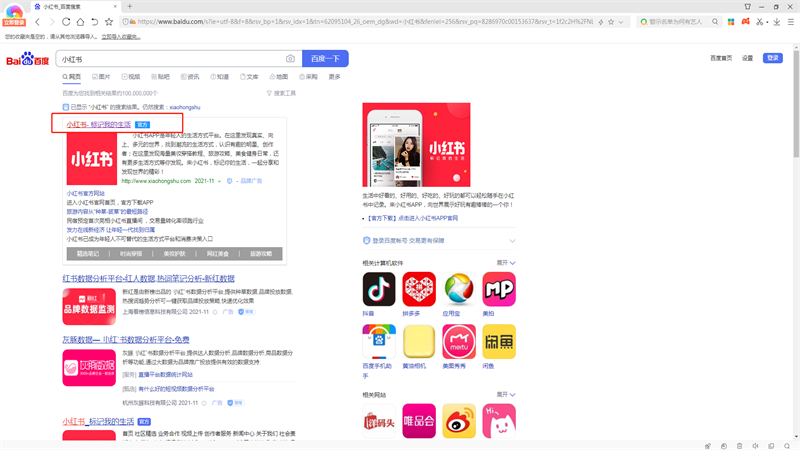Select the webpage results tab
This screenshot has width=800, height=450.
click(x=71, y=77)
